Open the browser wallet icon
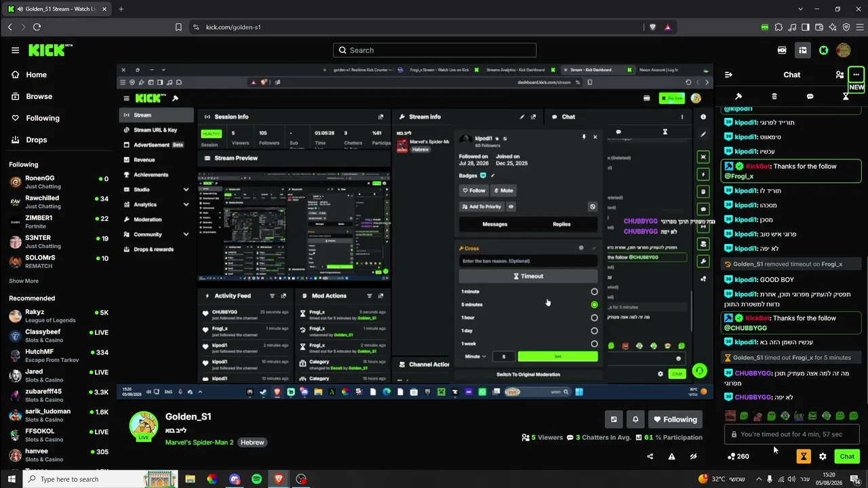Image resolution: width=868 pixels, height=488 pixels. (x=819, y=27)
